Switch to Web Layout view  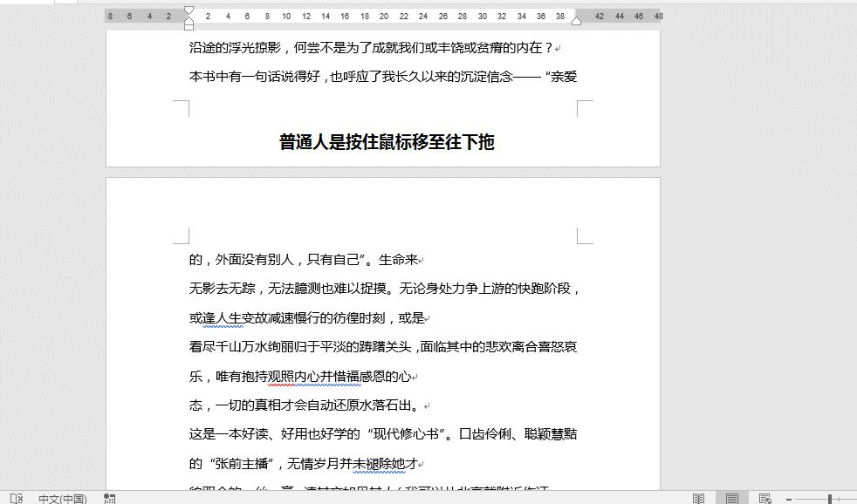(x=764, y=497)
